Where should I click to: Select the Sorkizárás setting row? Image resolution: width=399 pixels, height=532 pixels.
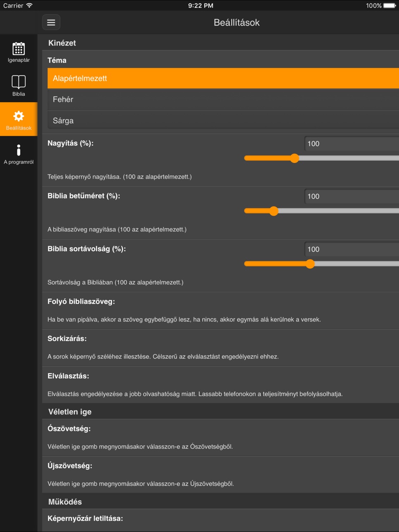[x=221, y=348]
